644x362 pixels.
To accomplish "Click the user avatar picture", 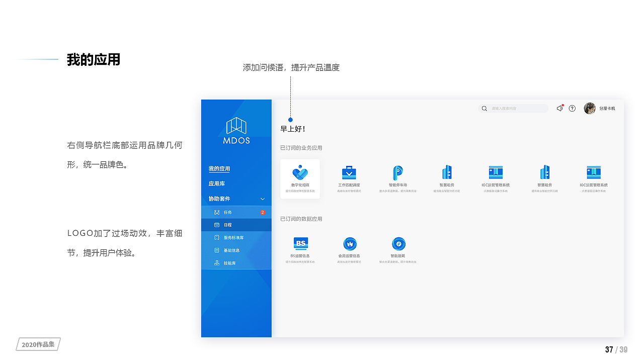I will pyautogui.click(x=590, y=108).
